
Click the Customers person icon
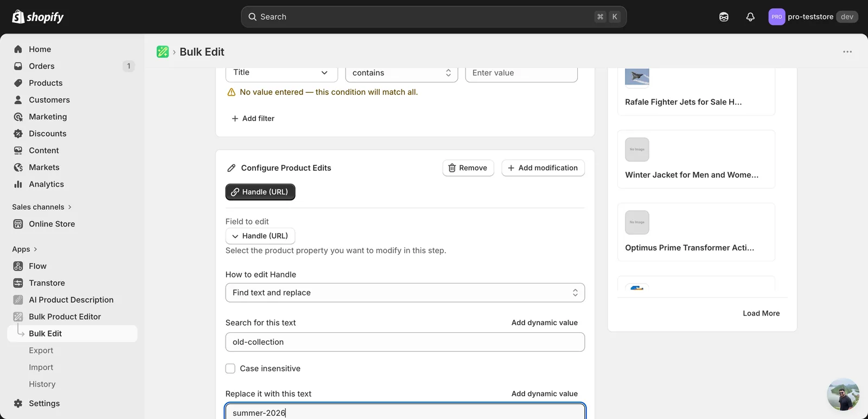tap(18, 100)
